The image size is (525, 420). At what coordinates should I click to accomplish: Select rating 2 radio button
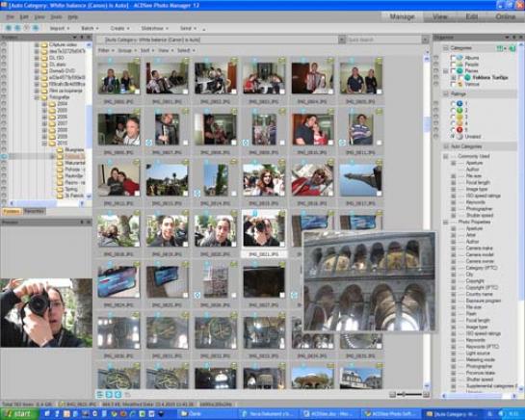pos(453,110)
